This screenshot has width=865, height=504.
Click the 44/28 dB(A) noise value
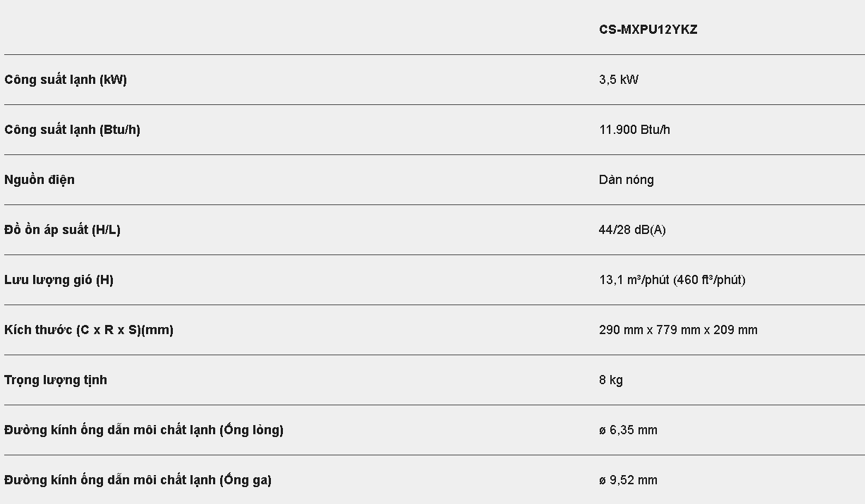(632, 230)
